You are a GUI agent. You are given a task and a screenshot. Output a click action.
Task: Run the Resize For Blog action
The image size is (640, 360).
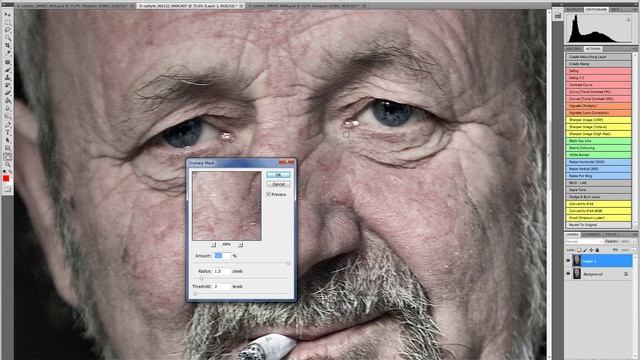[598, 176]
